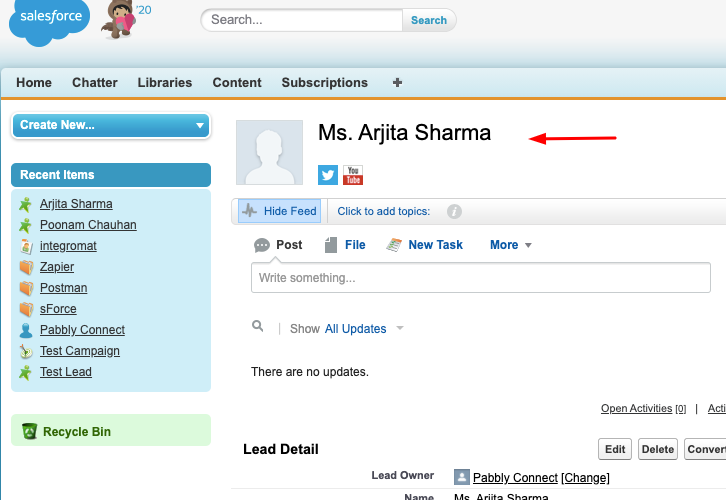Open Pabbly Connect lead owner link
Viewport: 726px width, 500px height.
click(x=515, y=477)
